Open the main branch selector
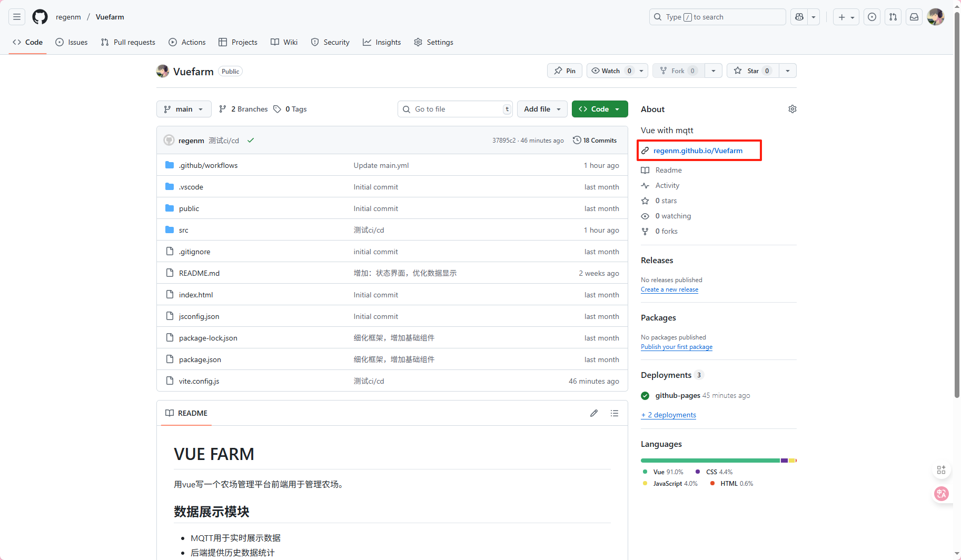Image resolution: width=961 pixels, height=560 pixels. pos(184,109)
